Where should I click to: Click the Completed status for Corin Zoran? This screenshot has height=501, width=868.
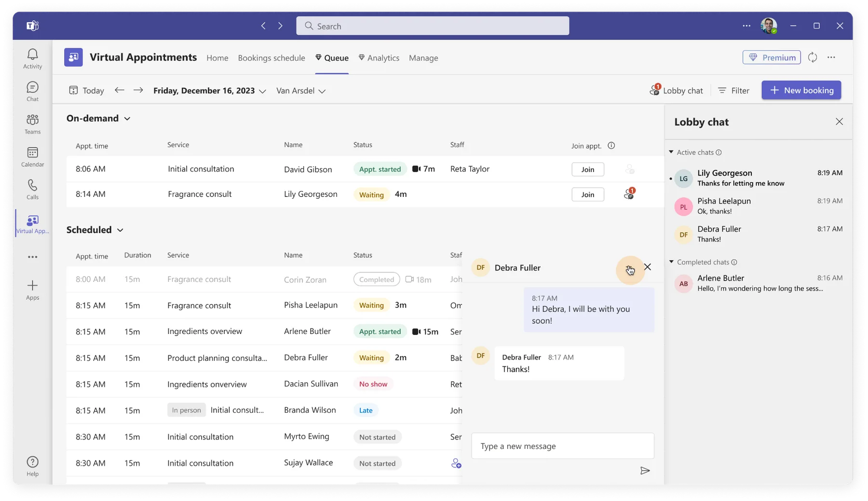tap(377, 279)
